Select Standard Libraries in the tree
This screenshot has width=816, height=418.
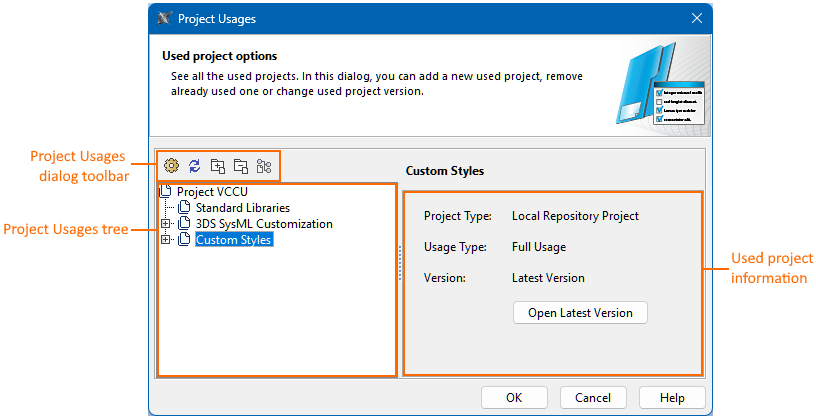[242, 207]
